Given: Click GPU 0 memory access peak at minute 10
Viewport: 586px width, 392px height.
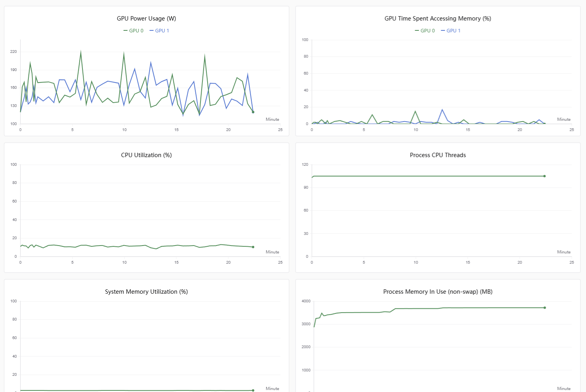Looking at the screenshot, I should pos(415,111).
